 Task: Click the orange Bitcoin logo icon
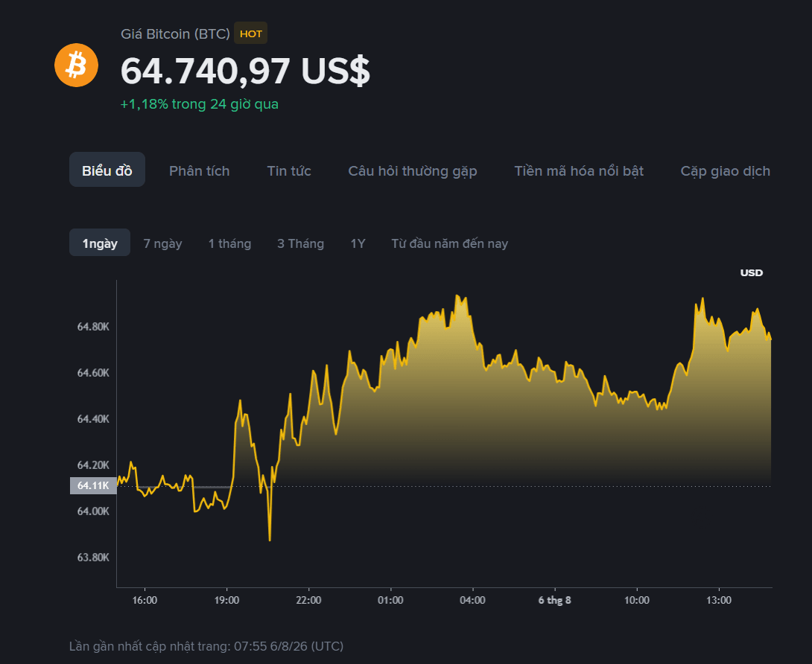click(76, 66)
